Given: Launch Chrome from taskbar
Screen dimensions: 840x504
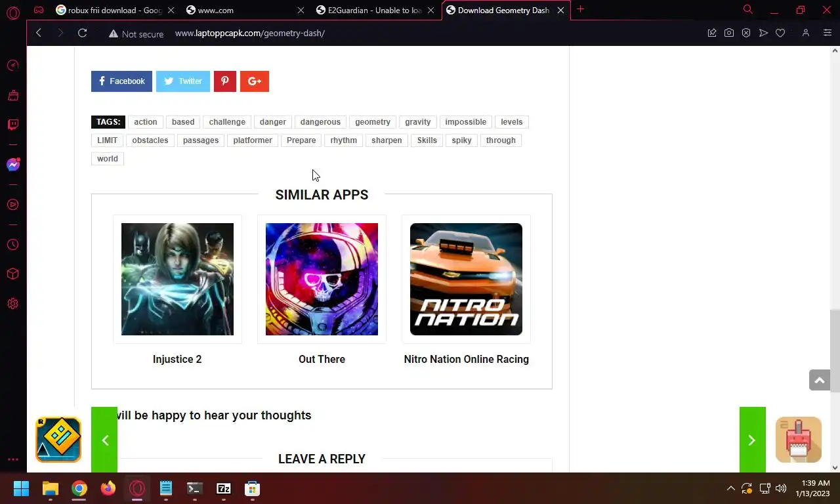Looking at the screenshot, I should [79, 489].
